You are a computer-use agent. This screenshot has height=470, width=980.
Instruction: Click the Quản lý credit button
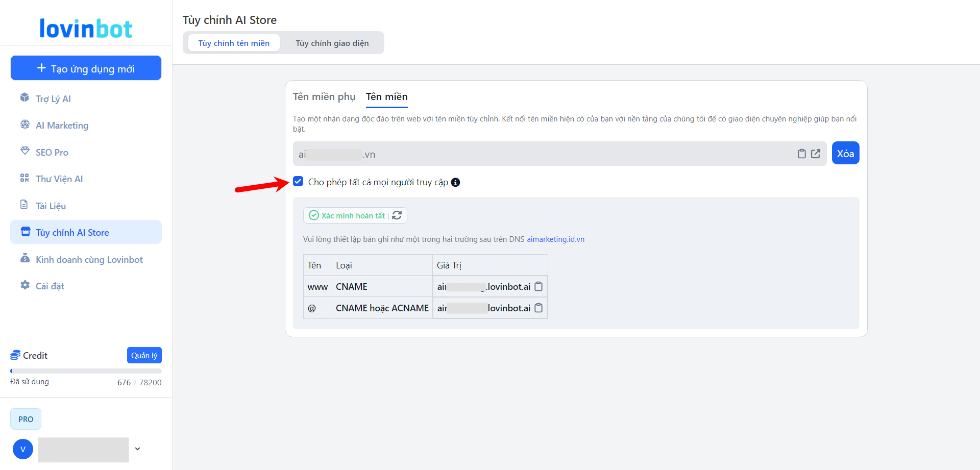[x=144, y=355]
